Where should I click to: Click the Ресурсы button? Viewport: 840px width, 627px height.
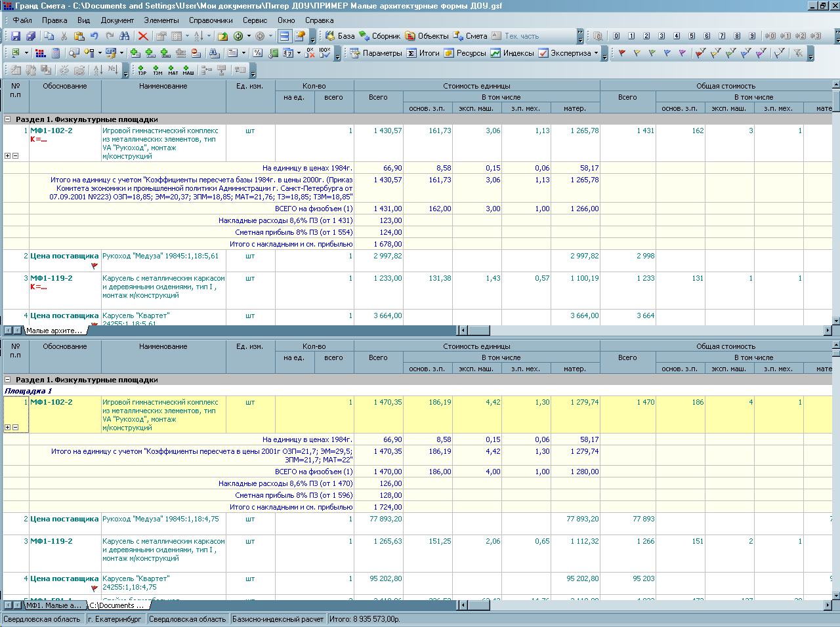click(465, 53)
